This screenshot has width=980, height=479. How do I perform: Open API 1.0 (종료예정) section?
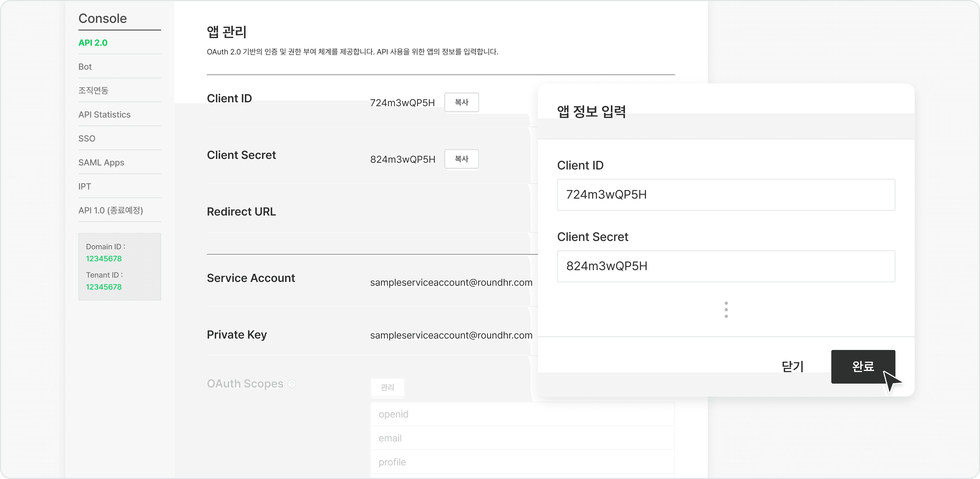tap(110, 210)
